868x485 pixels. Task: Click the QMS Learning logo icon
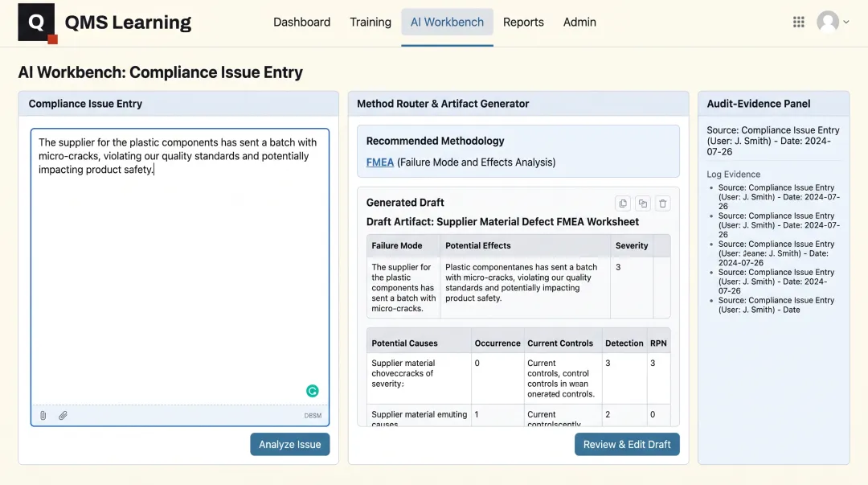coord(36,23)
